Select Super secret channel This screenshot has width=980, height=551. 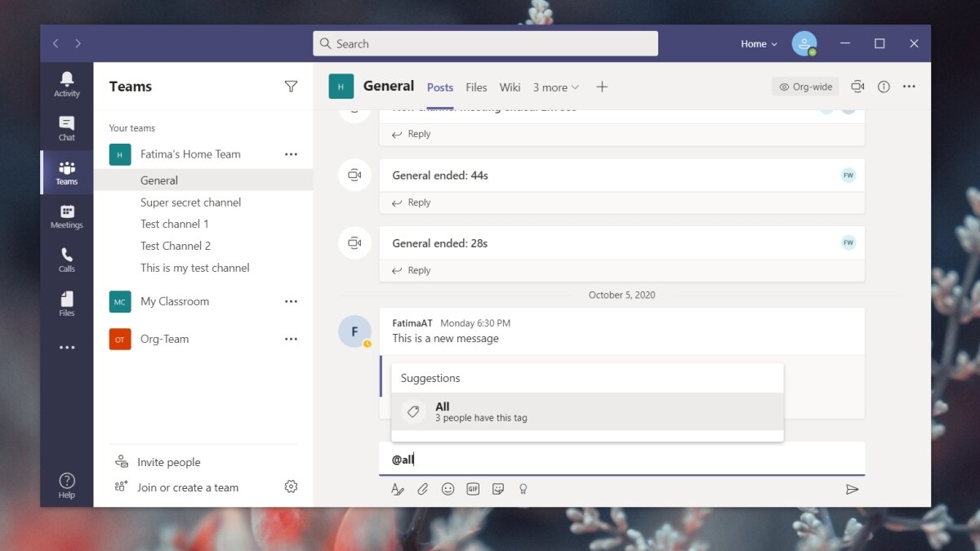(190, 202)
